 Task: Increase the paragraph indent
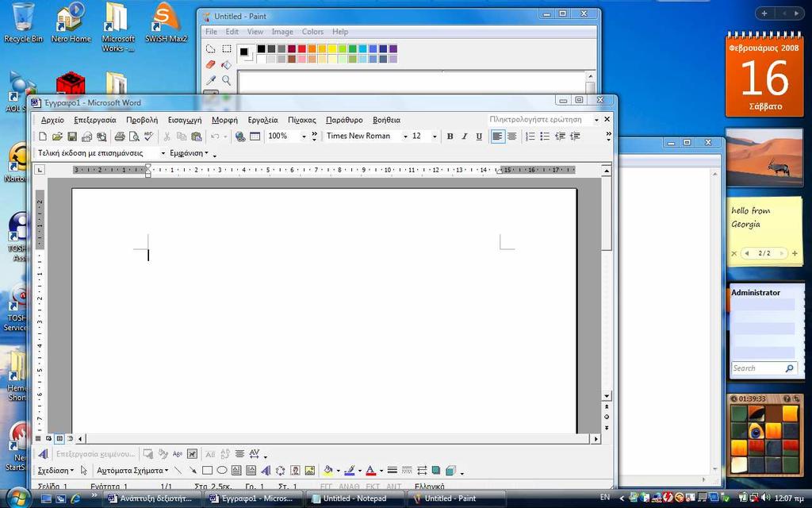tap(575, 137)
